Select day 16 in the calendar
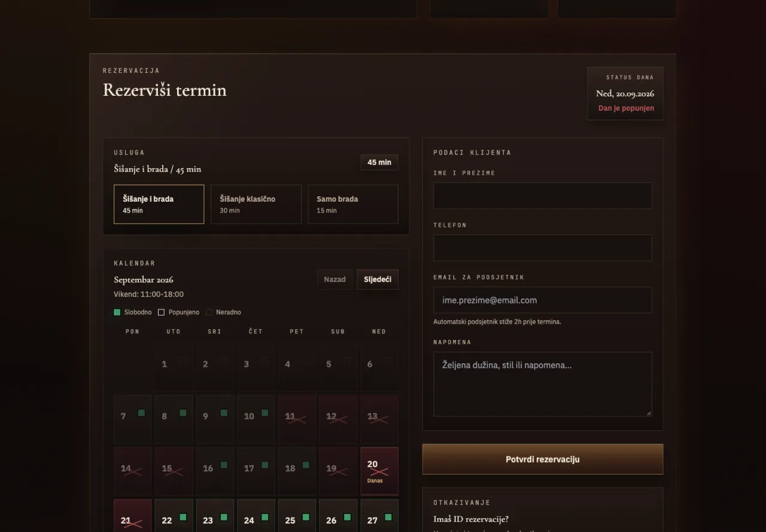 click(215, 471)
